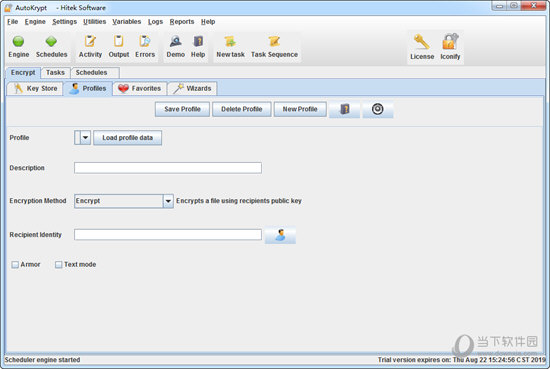Screen dimensions: 550x369
Task: Select the Profiles tab
Action: click(x=88, y=88)
